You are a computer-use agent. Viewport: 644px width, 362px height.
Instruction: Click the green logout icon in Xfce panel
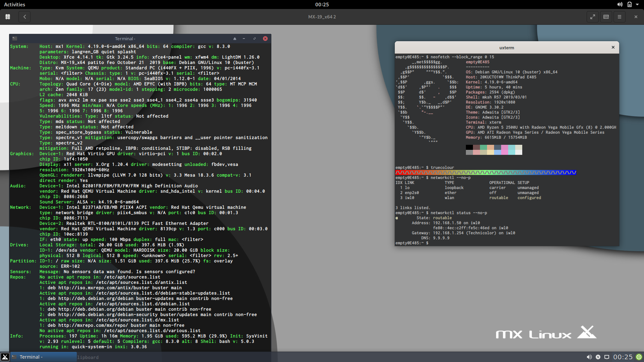639,357
